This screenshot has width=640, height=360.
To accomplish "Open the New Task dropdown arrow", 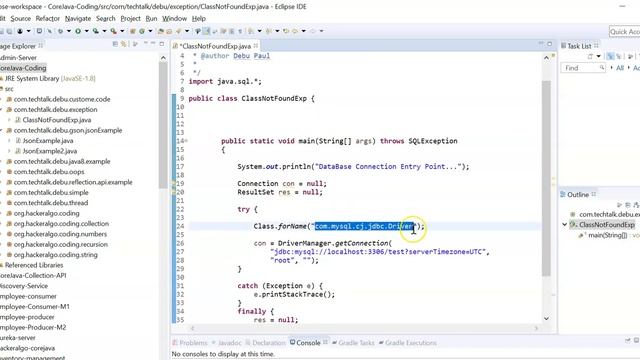I will coord(598,56).
